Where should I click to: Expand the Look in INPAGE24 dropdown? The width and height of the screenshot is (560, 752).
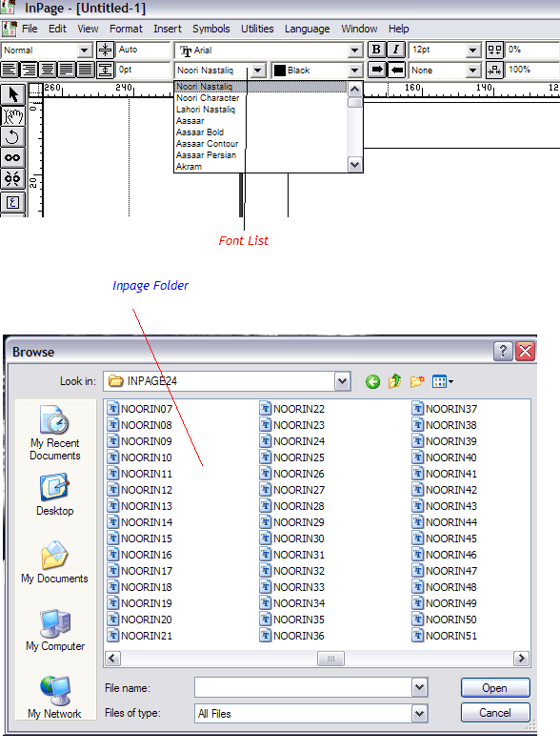pos(342,382)
